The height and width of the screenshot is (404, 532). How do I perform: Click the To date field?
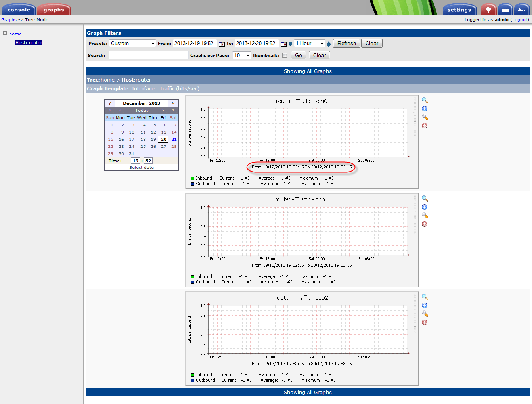(x=257, y=44)
